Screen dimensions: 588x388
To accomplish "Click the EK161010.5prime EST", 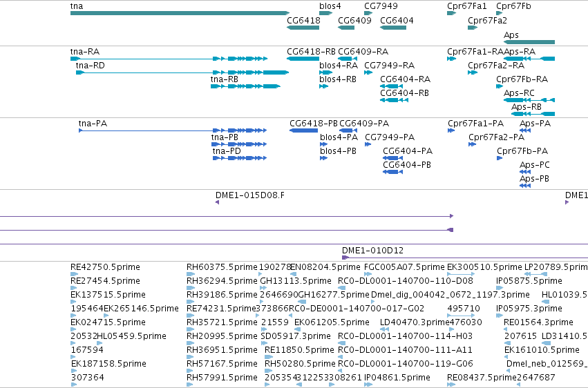I will tap(507, 358).
